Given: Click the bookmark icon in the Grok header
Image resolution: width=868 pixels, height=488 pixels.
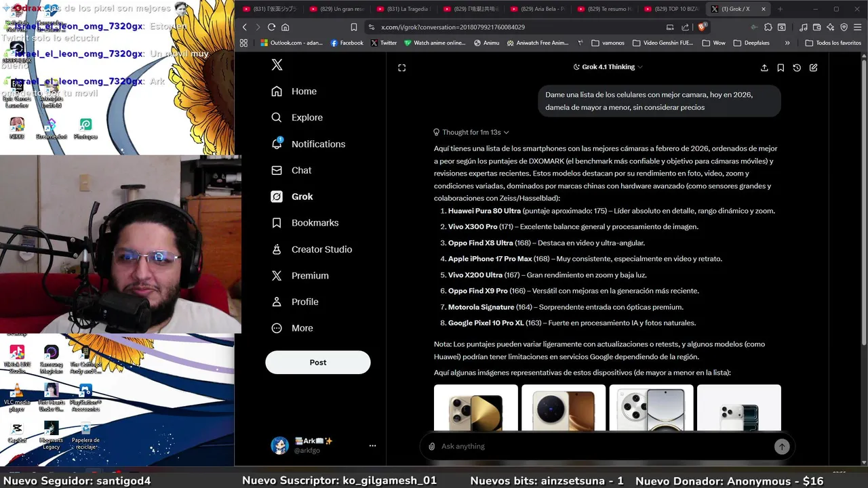Looking at the screenshot, I should coord(781,68).
